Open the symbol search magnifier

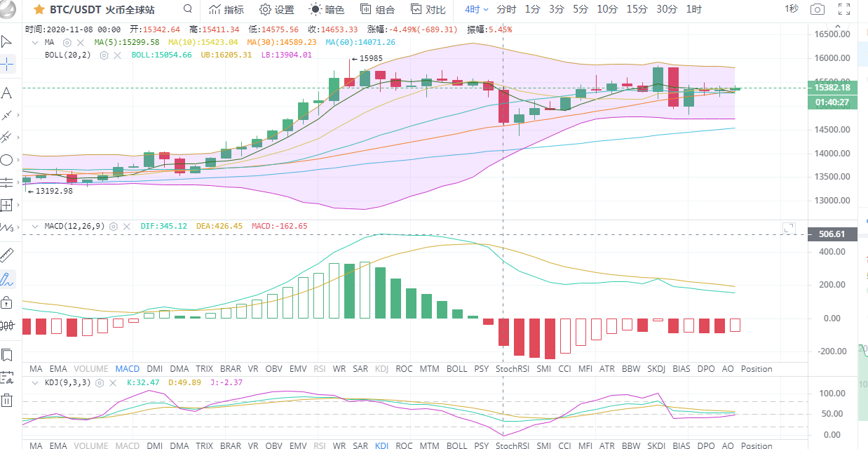pyautogui.click(x=187, y=9)
